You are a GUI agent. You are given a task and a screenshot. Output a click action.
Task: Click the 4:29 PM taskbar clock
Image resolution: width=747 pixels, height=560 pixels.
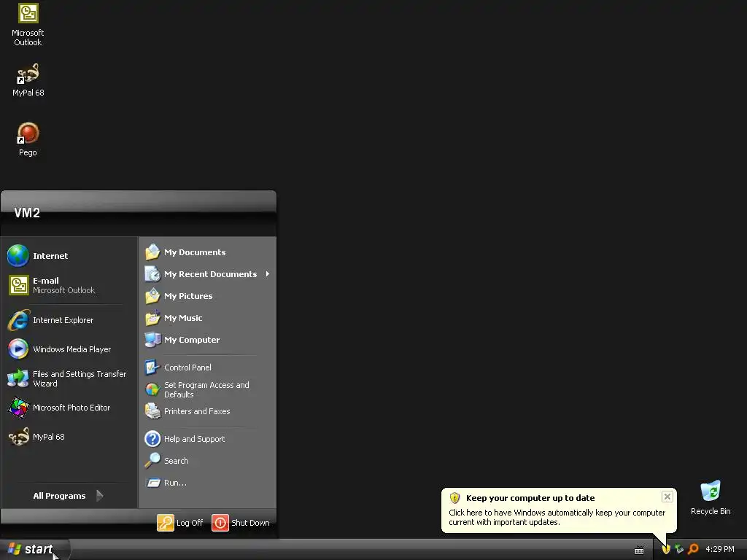(720, 549)
